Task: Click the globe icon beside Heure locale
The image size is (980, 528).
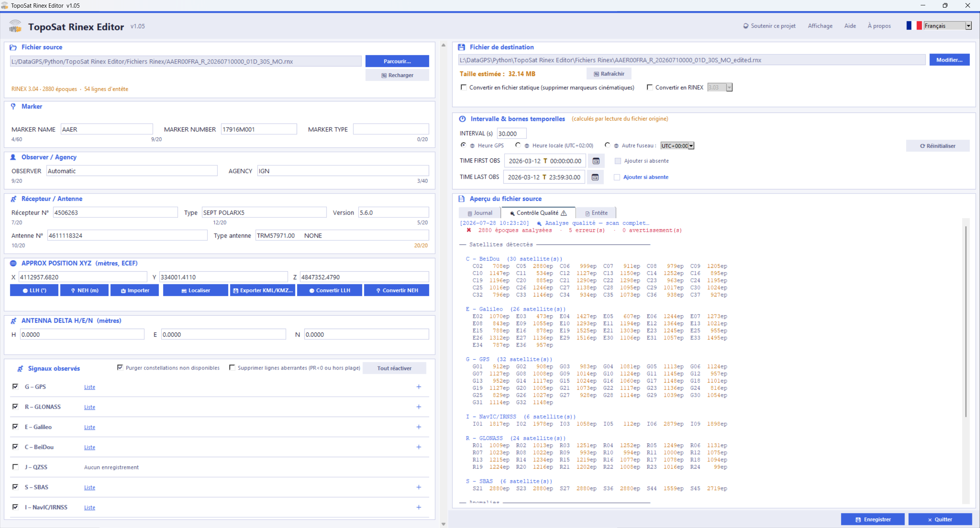Action: [527, 146]
